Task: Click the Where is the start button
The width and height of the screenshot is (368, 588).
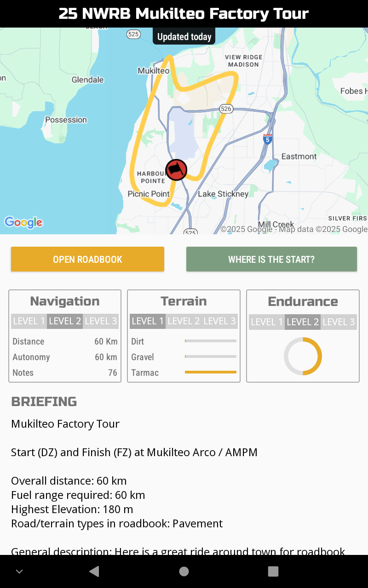Action: (271, 259)
